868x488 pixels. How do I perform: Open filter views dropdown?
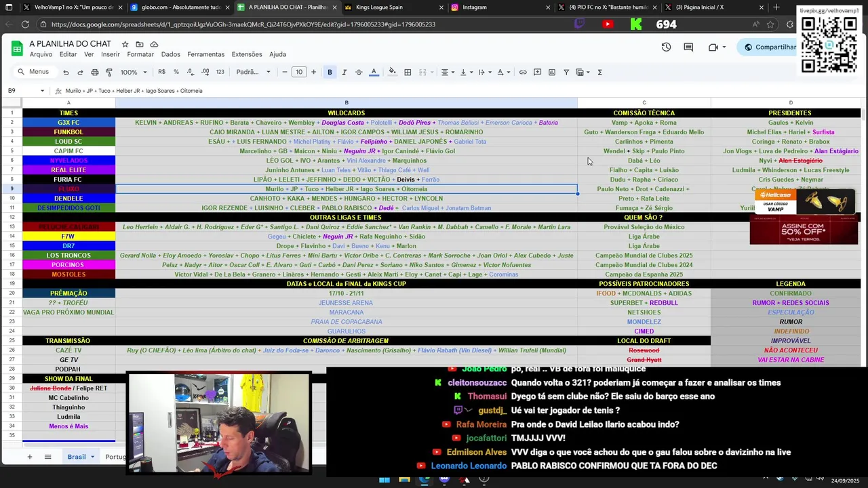[x=583, y=72]
